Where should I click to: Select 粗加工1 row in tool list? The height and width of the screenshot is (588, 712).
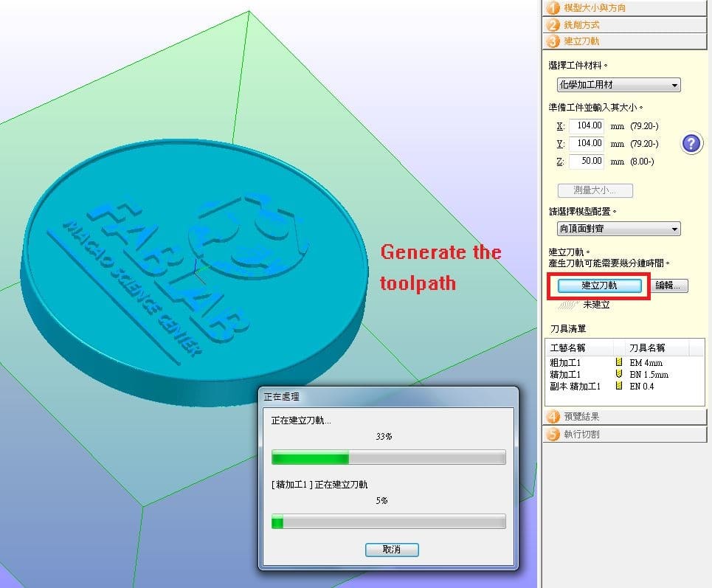624,363
